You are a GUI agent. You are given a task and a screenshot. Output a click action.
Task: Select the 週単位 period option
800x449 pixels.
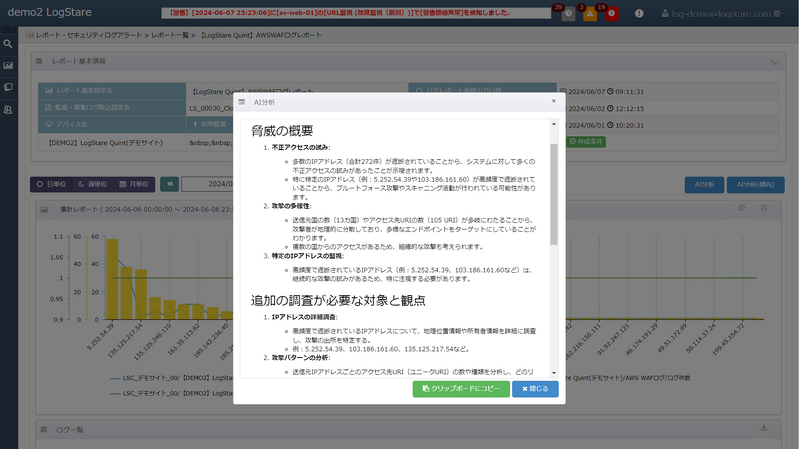(x=93, y=184)
